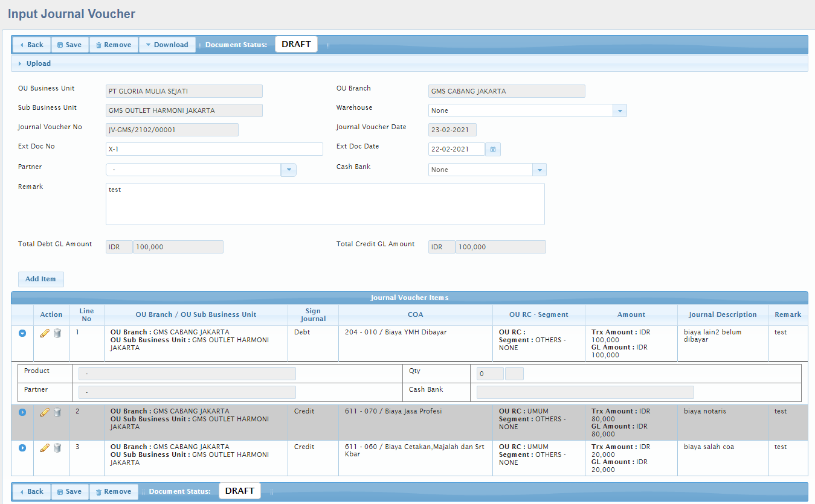
Task: Click the Ext Doc Date field
Action: coord(457,149)
